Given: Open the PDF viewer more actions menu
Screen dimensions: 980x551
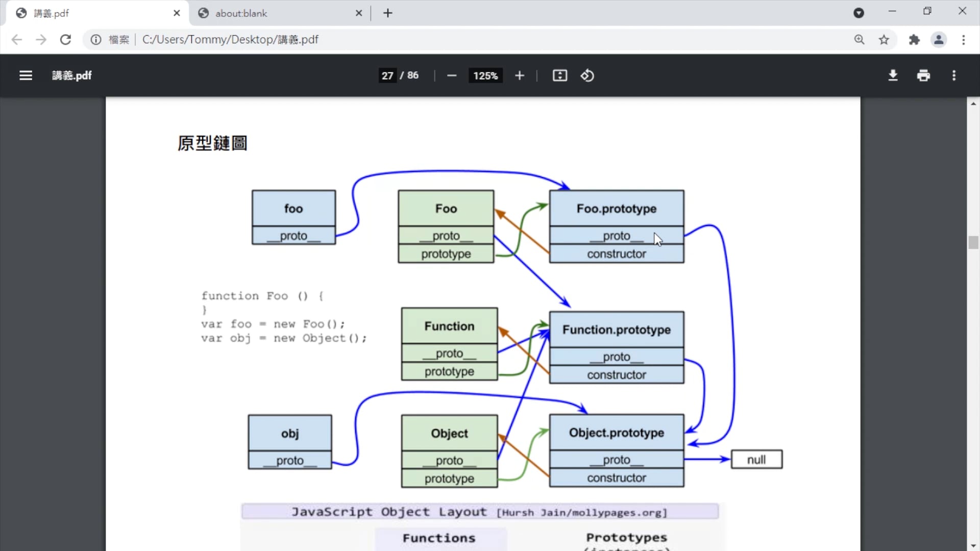Looking at the screenshot, I should pos(953,76).
